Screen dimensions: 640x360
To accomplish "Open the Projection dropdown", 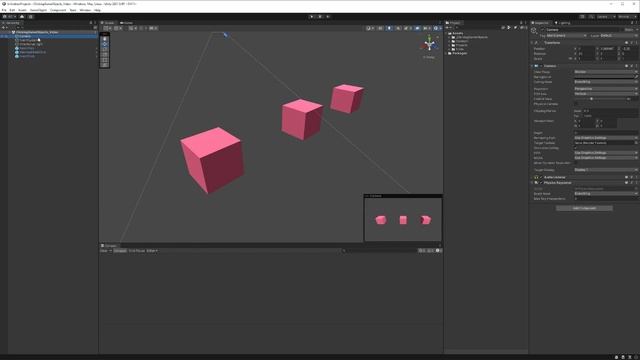I will coord(606,89).
